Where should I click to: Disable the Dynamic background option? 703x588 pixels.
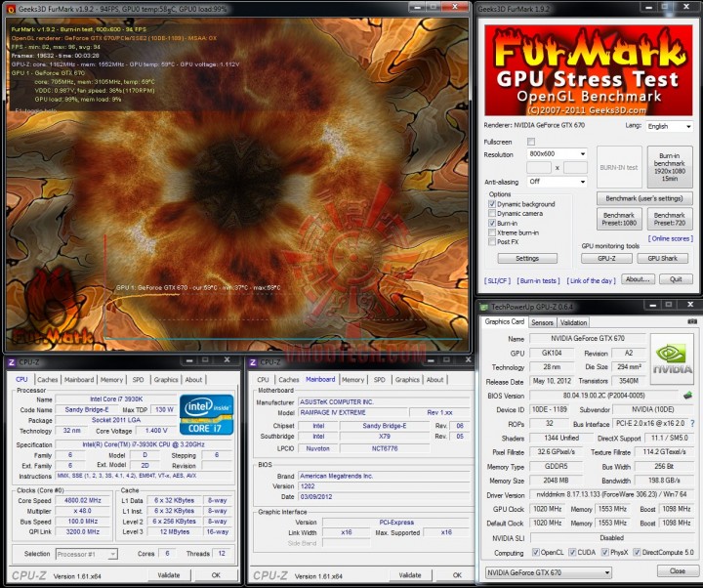492,204
